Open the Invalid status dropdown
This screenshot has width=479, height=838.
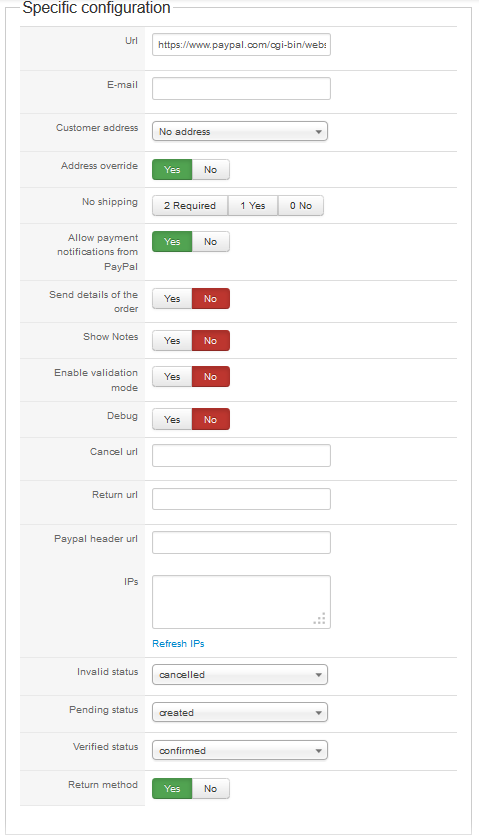(240, 674)
